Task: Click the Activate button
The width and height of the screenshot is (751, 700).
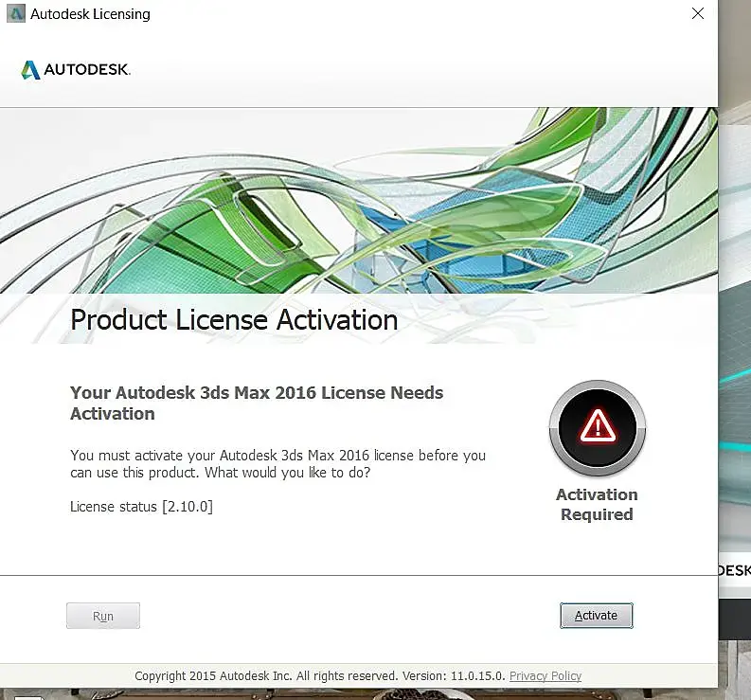Action: (597, 615)
